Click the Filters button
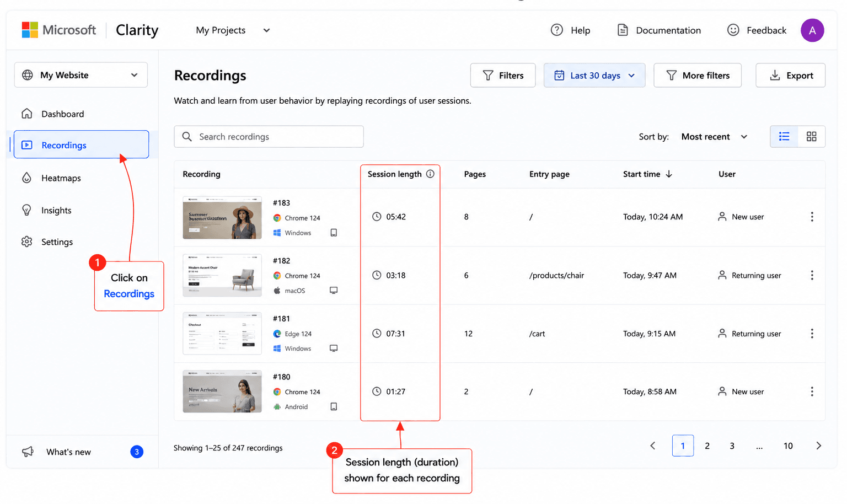Screen dimensions: 847x504 click(x=503, y=76)
